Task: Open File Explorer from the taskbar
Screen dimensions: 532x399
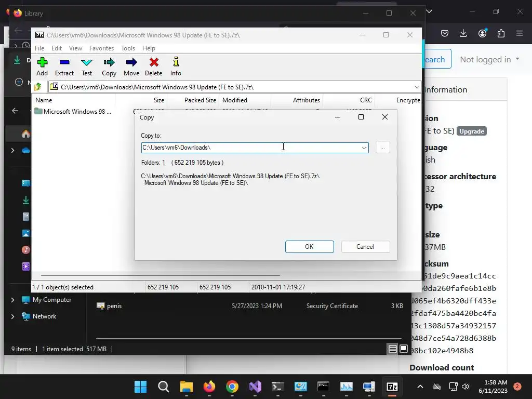Action: click(x=187, y=387)
